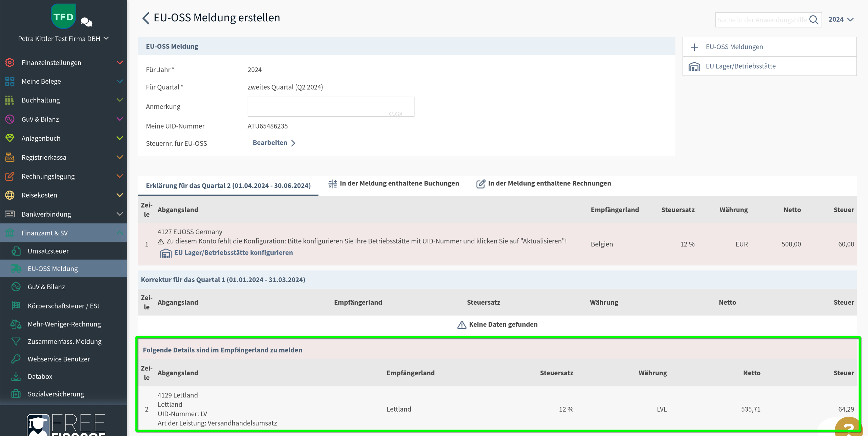Screen dimensions: 868x436
Task: Open Umsatzsteuer in the sidebar
Action: (48, 251)
